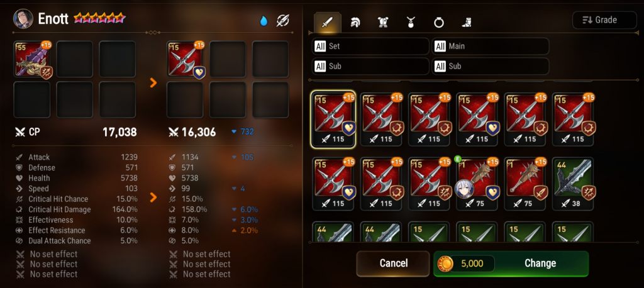Open the Grade sort dropdown

click(x=604, y=20)
